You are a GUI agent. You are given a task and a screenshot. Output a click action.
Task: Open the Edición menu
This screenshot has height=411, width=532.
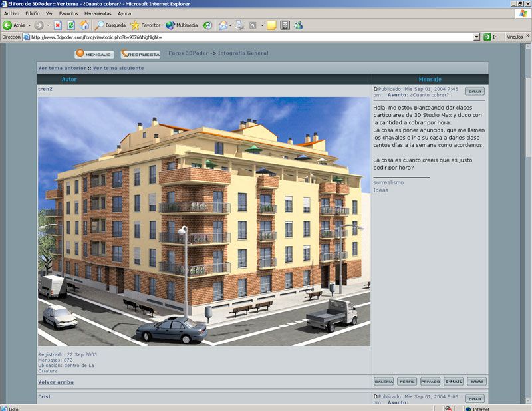coord(33,13)
